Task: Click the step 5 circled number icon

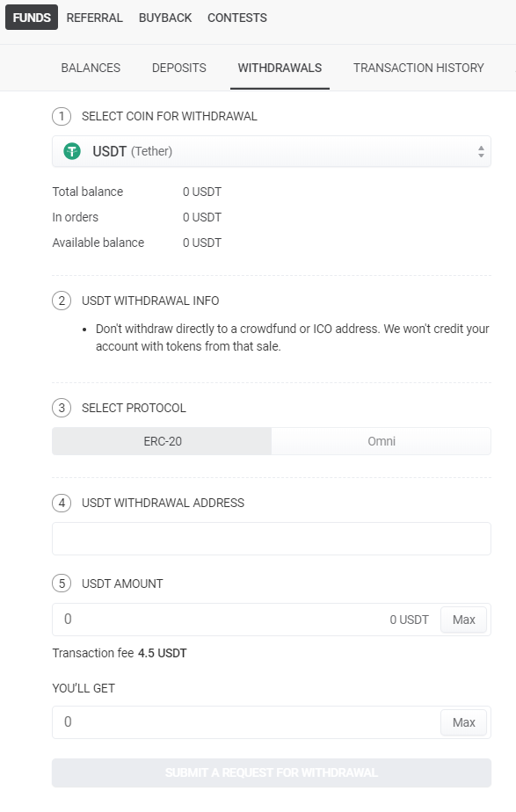Action: [x=62, y=584]
